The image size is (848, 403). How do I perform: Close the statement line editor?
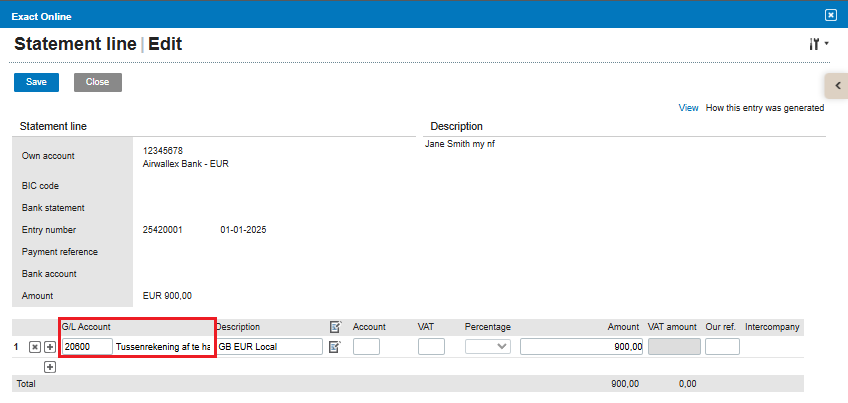(98, 82)
